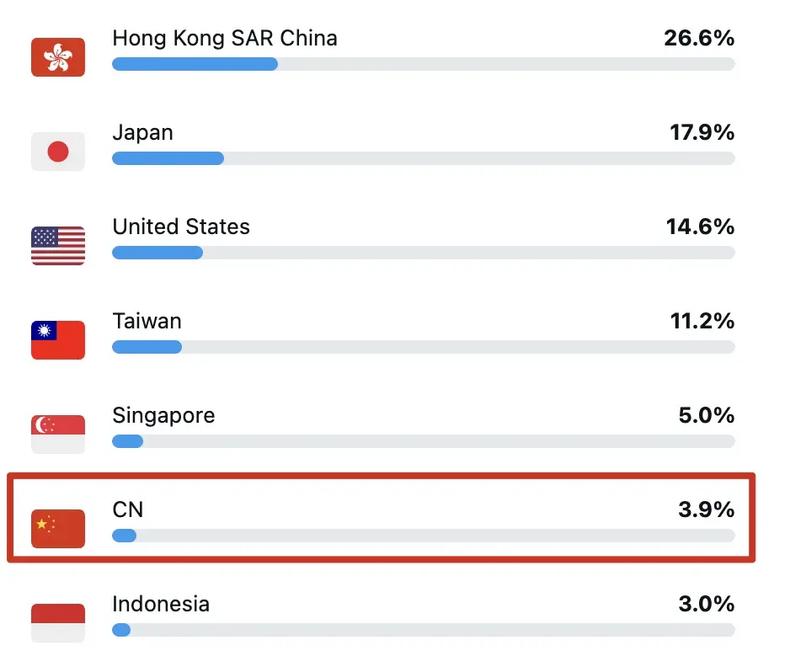Click the Japan flag icon
The height and width of the screenshot is (672, 785).
pos(58,152)
